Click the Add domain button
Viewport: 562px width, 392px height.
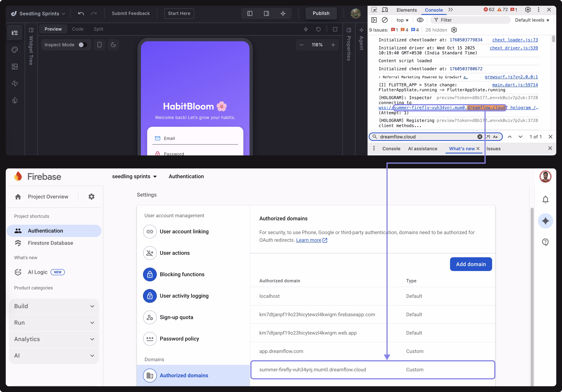pos(471,264)
